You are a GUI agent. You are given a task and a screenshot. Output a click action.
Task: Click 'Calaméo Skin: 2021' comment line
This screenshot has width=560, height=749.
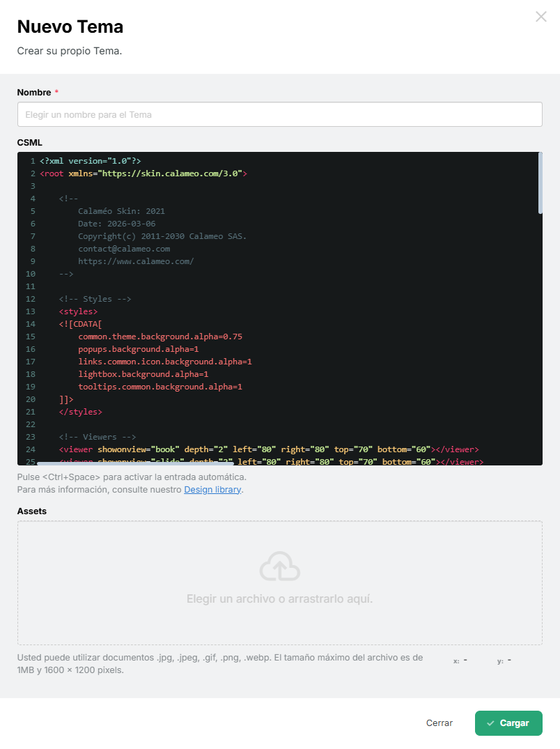coord(121,211)
